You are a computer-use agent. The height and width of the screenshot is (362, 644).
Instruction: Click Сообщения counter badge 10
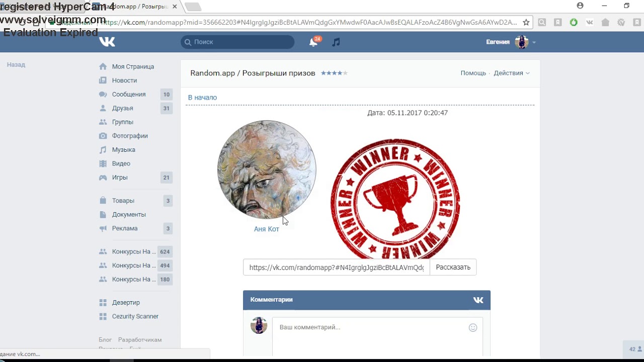167,95
